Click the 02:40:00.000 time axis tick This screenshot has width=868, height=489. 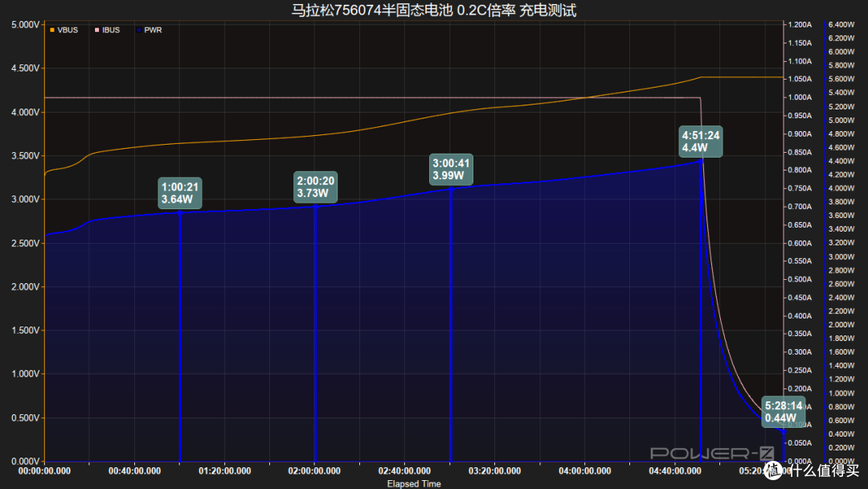[404, 471]
